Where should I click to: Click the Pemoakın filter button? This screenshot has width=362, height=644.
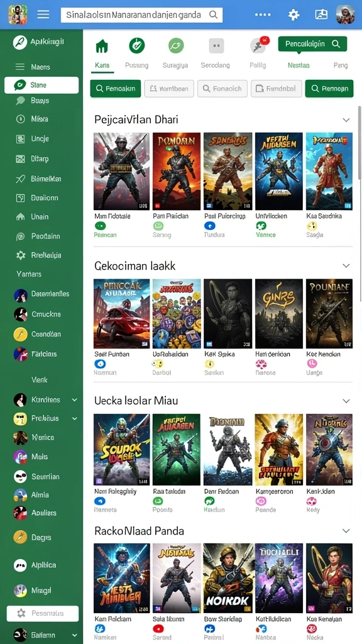[116, 88]
